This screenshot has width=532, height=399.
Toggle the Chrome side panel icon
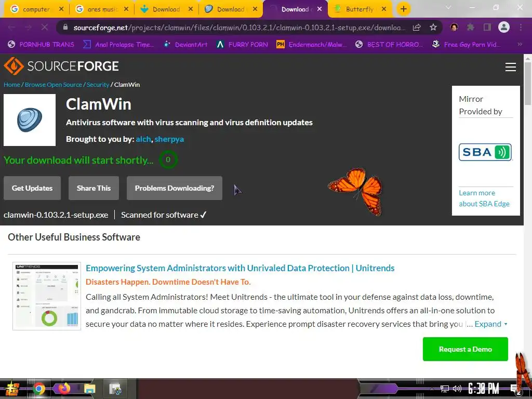coord(487,27)
